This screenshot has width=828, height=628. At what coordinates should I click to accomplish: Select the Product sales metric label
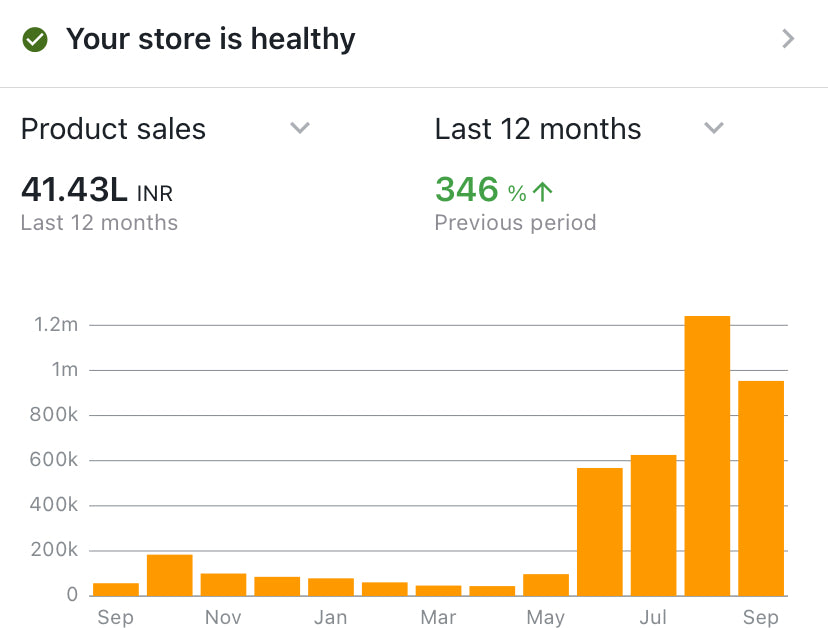point(113,129)
